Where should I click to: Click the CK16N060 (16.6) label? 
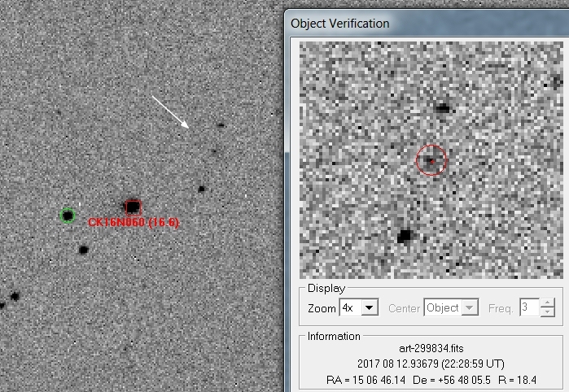133,222
